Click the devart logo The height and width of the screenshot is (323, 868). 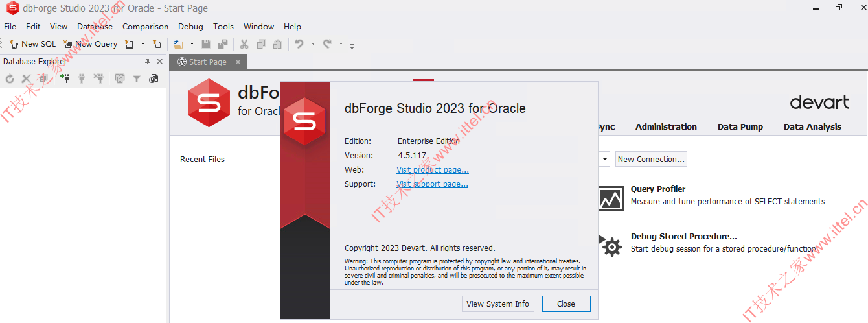pos(819,102)
